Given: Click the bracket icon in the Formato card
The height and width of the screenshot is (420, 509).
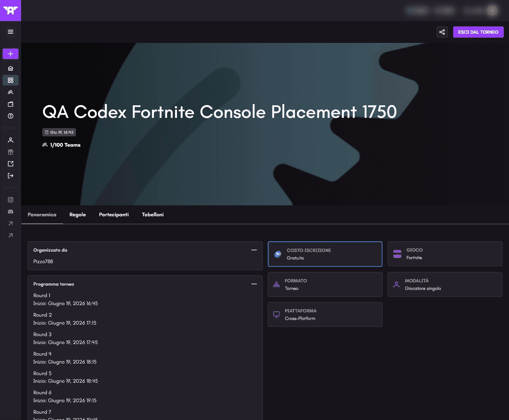Looking at the screenshot, I should (x=276, y=284).
